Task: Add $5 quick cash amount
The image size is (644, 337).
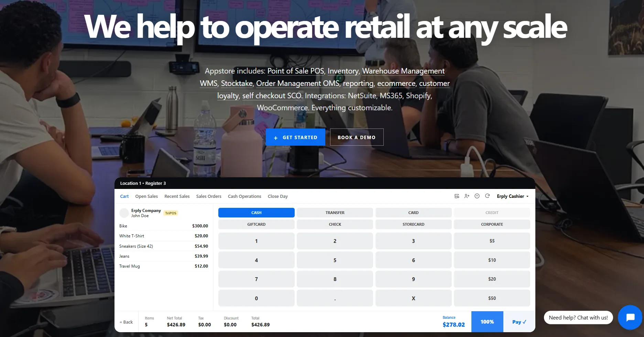Action: click(492, 241)
